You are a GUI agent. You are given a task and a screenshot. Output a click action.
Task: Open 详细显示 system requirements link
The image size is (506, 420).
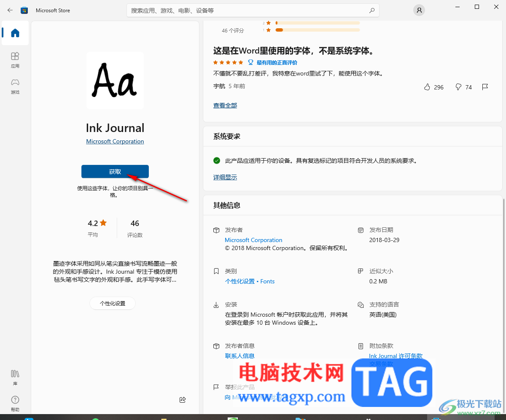pyautogui.click(x=225, y=177)
